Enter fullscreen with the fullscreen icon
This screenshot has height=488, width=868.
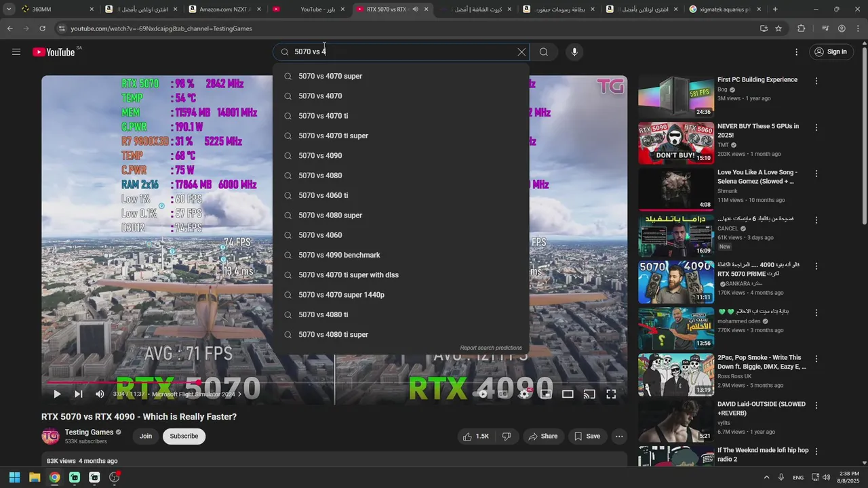coord(611,394)
